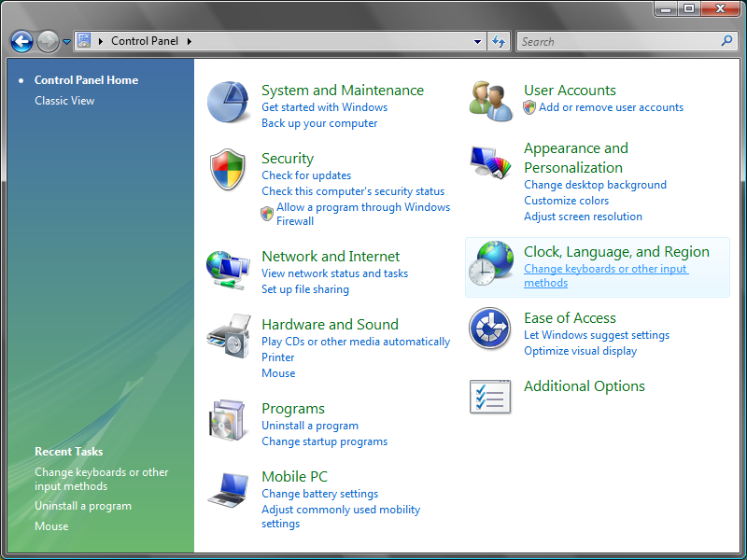Open the Network and Internet globe icon
Image resolution: width=747 pixels, height=560 pixels.
click(x=228, y=270)
